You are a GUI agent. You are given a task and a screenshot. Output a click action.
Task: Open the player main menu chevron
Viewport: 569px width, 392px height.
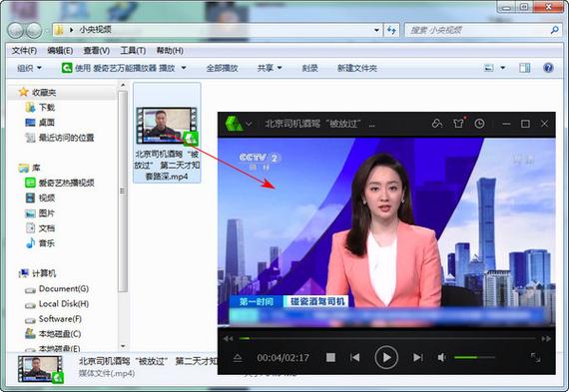tap(249, 124)
